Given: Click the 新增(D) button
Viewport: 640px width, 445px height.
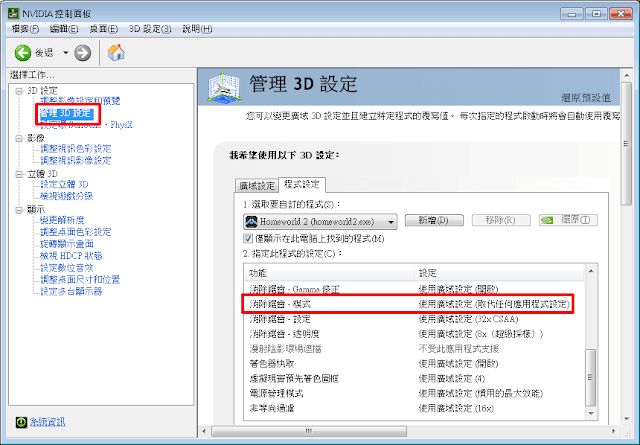Looking at the screenshot, I should (x=434, y=220).
